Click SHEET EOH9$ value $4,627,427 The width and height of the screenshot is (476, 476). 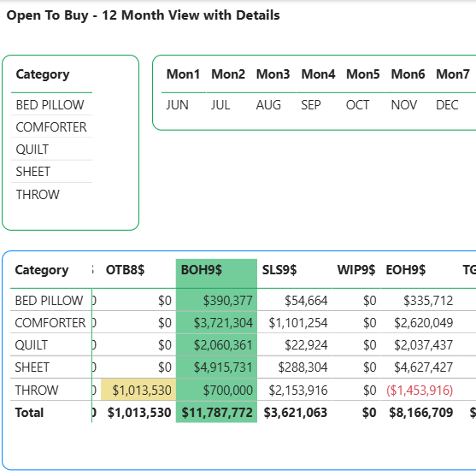(424, 367)
